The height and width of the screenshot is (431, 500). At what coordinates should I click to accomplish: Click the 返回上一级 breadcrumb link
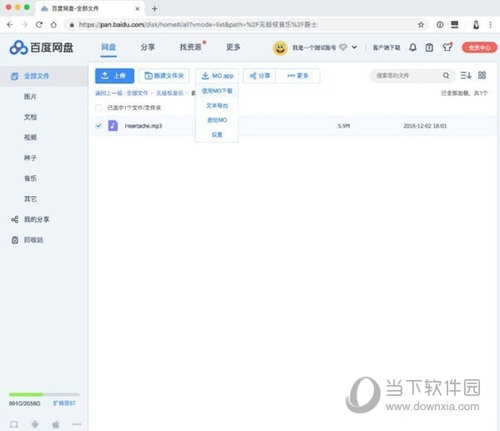[109, 93]
